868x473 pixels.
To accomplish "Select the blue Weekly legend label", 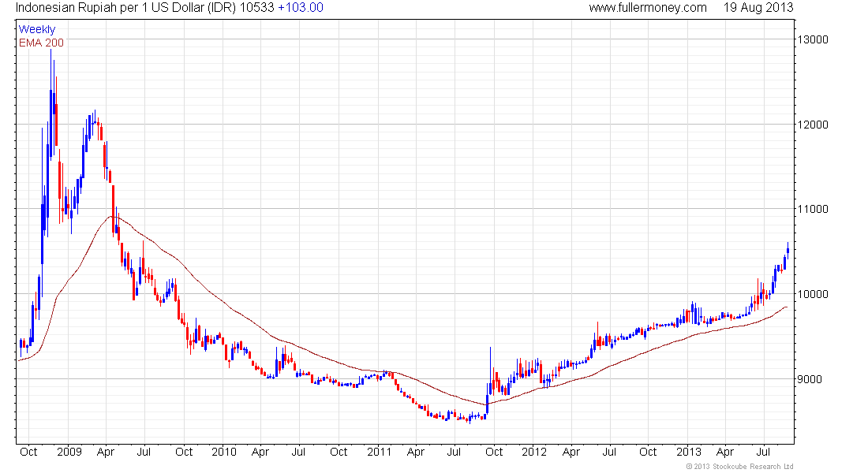I will coord(37,29).
